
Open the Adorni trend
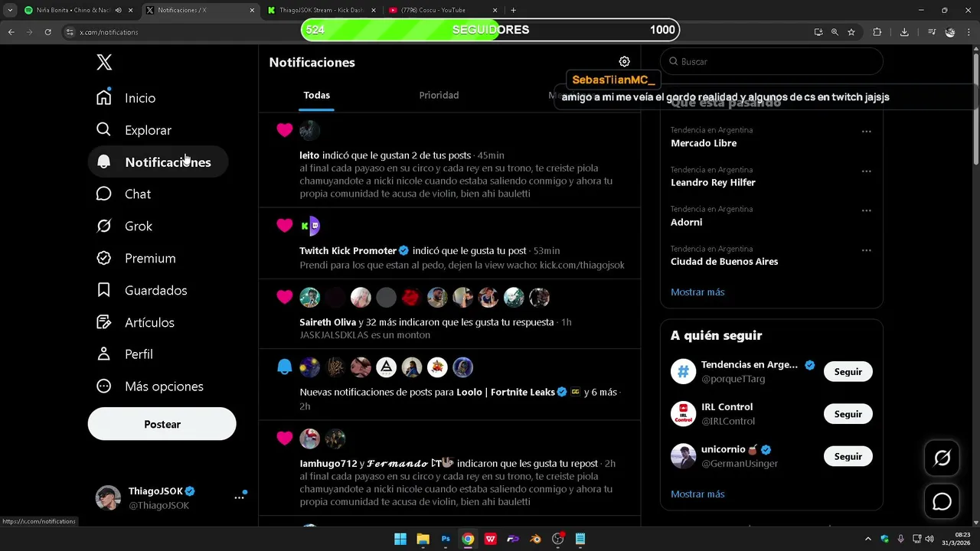[686, 223]
